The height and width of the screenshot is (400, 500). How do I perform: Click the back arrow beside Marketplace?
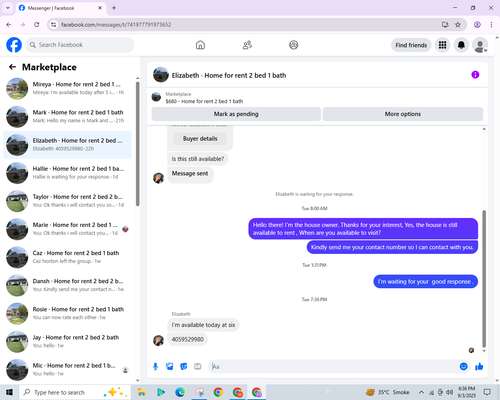(12, 67)
